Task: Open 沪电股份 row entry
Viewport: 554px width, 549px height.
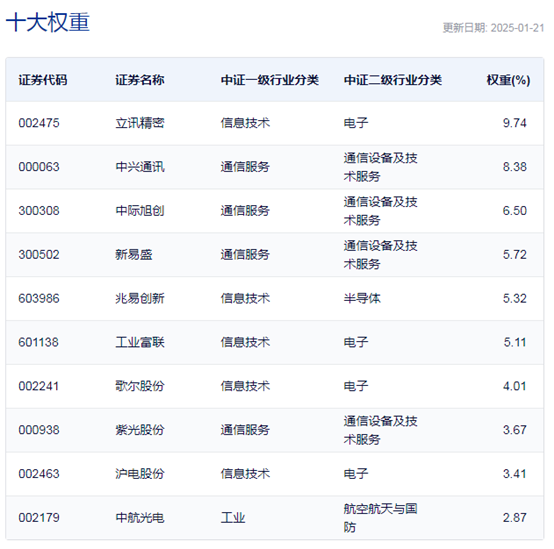Action: pyautogui.click(x=140, y=473)
